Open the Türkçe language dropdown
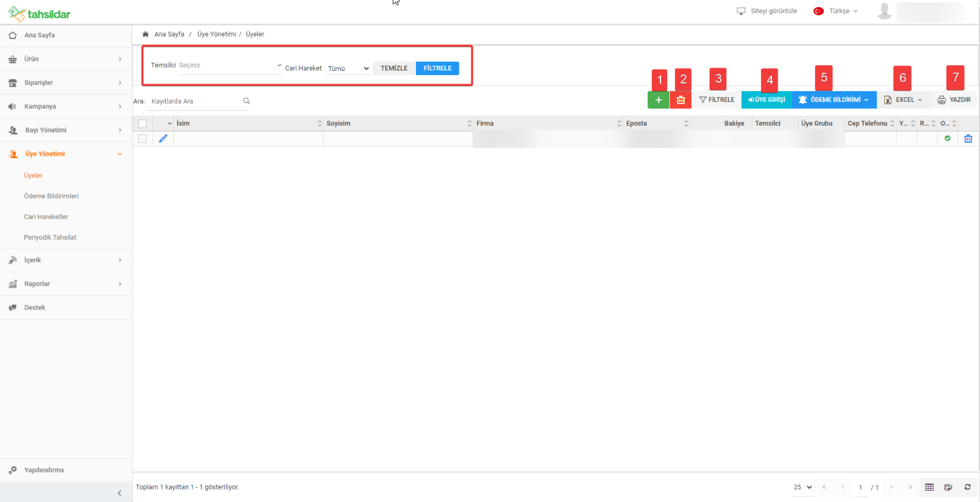 tap(836, 11)
